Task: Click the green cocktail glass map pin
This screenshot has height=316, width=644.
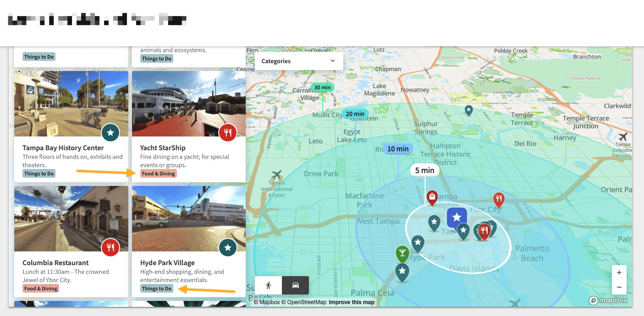Action: 402,253
